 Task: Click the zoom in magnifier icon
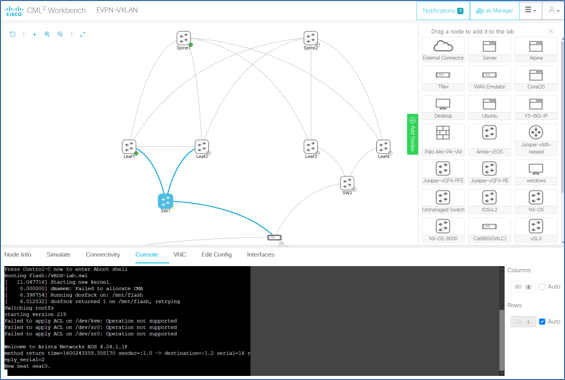pos(47,34)
